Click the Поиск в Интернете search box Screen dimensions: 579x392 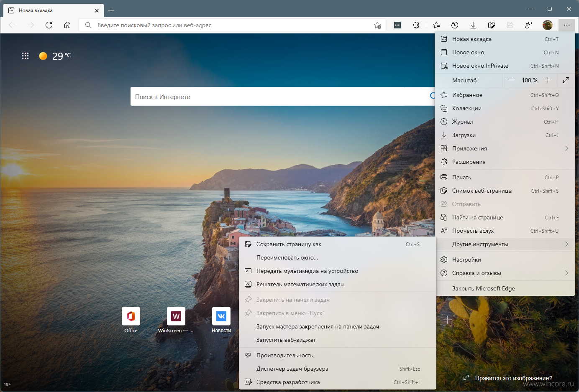[282, 97]
